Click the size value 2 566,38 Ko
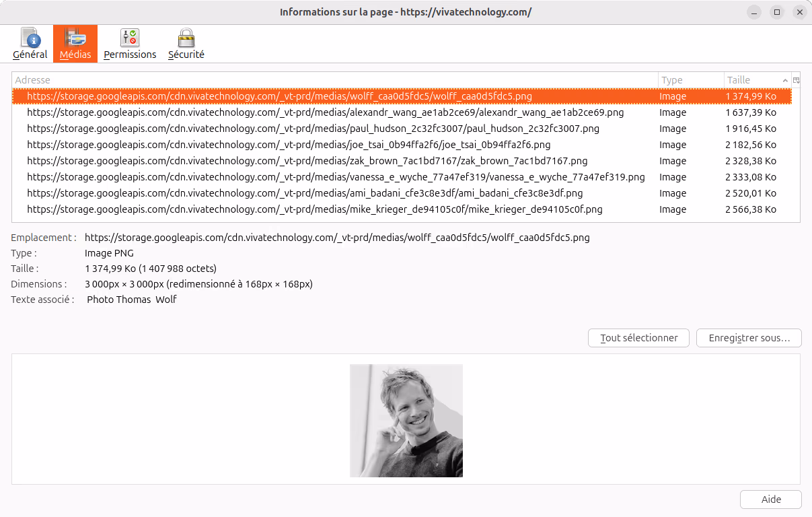Viewport: 812px width, 517px height. 751,209
